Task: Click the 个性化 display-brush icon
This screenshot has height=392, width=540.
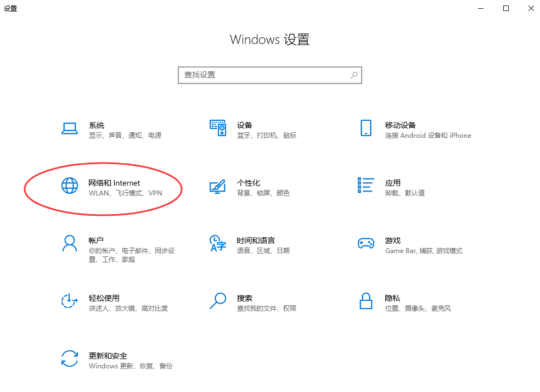Action: [x=217, y=186]
